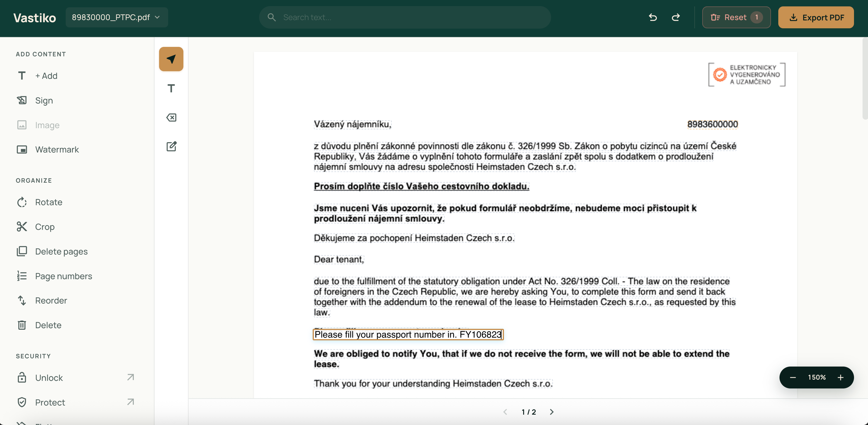This screenshot has width=868, height=425.
Task: Select the arrow pointer tool
Action: point(171,59)
